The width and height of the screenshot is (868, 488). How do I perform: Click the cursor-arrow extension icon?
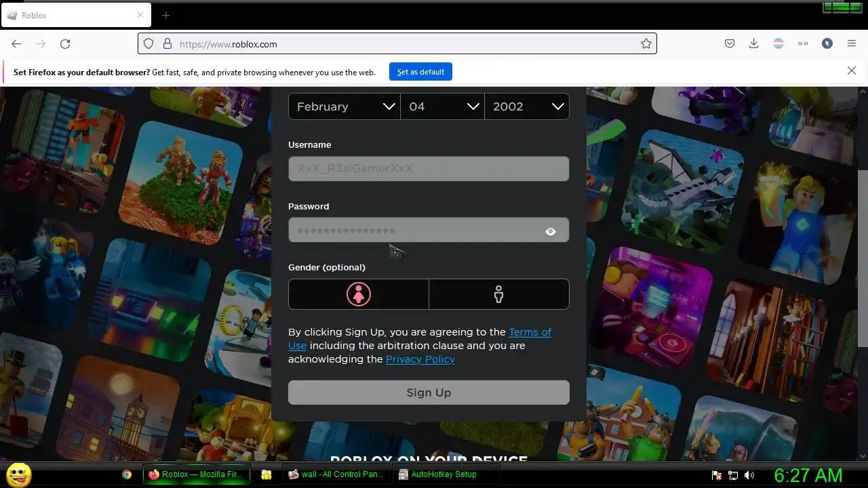click(827, 43)
